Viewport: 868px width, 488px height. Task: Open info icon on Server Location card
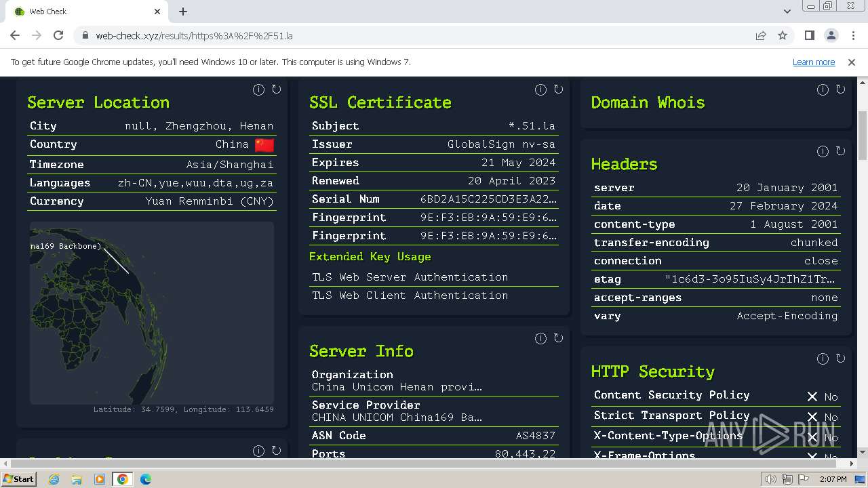click(x=258, y=89)
